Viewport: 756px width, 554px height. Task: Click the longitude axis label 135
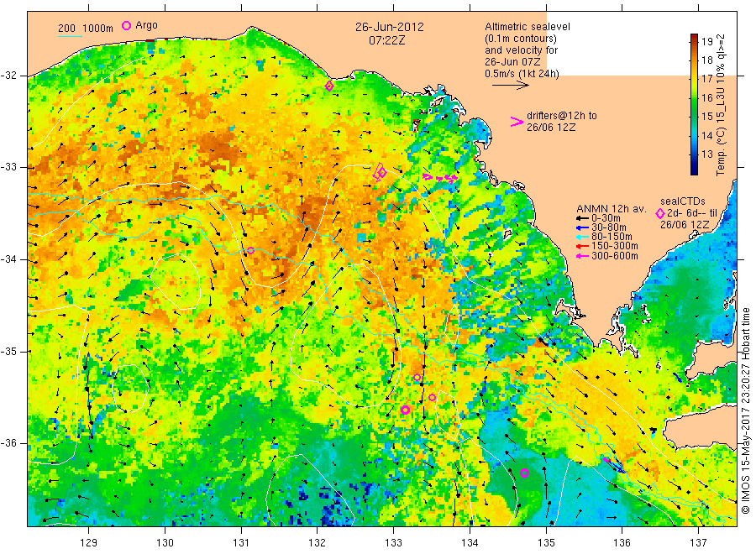[x=546, y=543]
